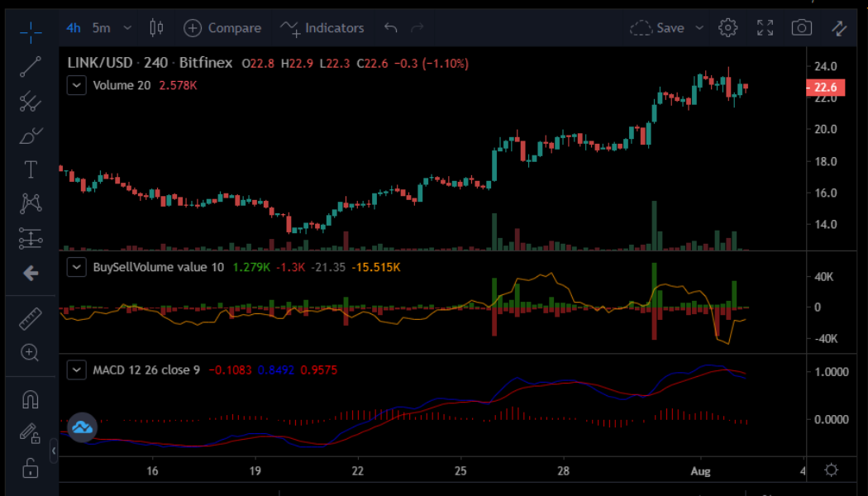Select the crosshair cursor tool
Image resolution: width=868 pixels, height=496 pixels.
click(x=31, y=33)
